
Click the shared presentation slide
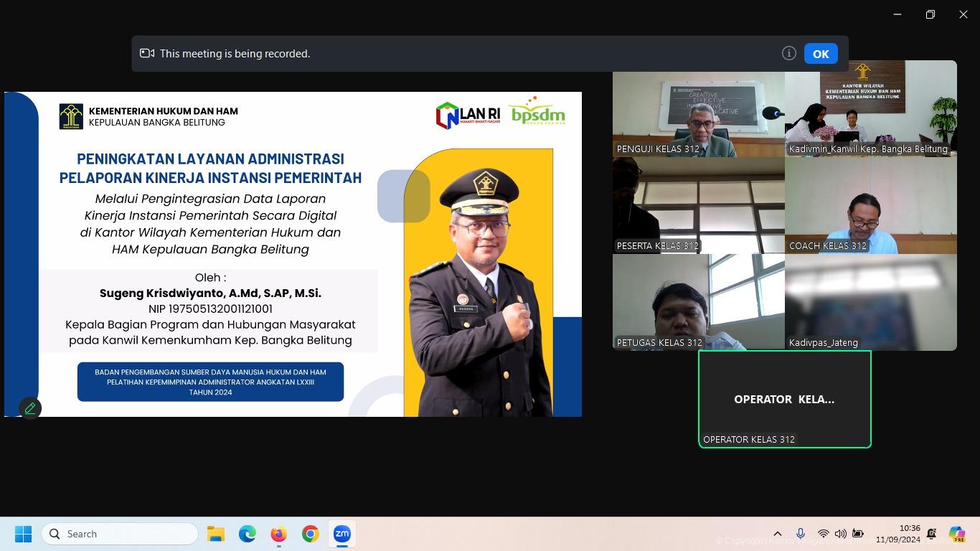(x=293, y=254)
